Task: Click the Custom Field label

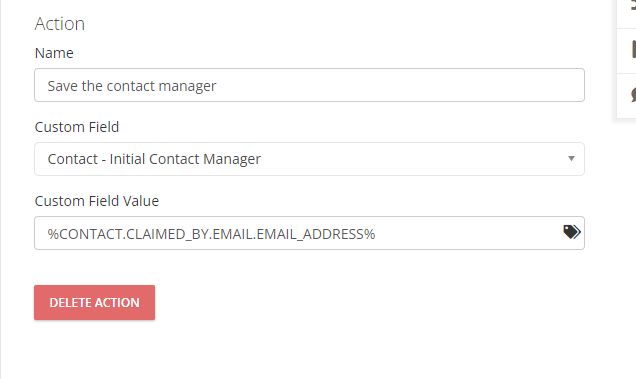Action: 77,127
